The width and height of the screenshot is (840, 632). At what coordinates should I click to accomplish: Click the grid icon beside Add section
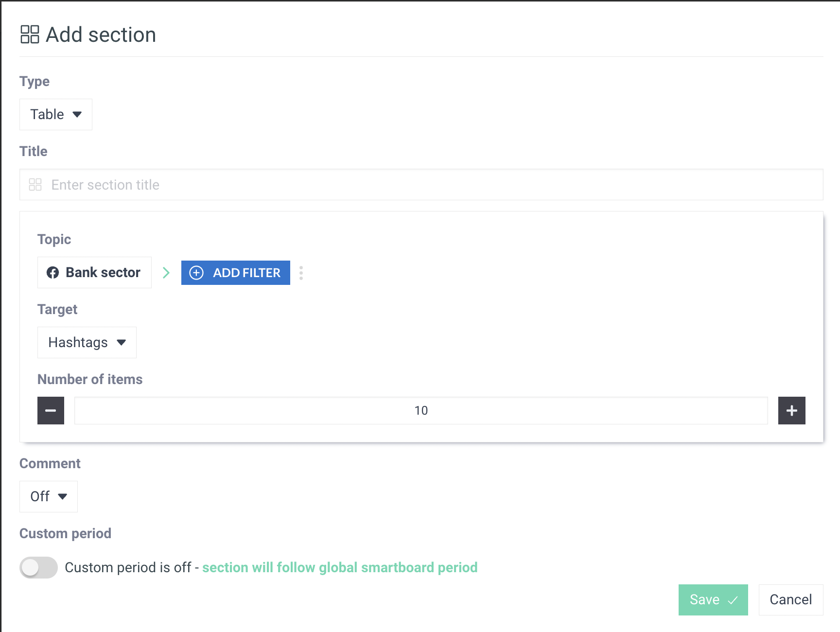(30, 35)
